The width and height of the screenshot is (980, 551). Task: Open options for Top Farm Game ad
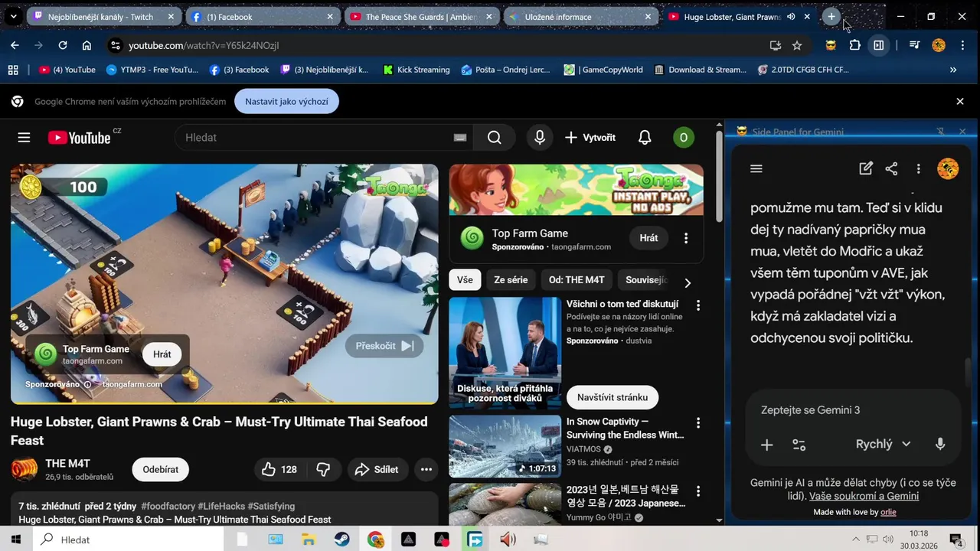point(686,239)
